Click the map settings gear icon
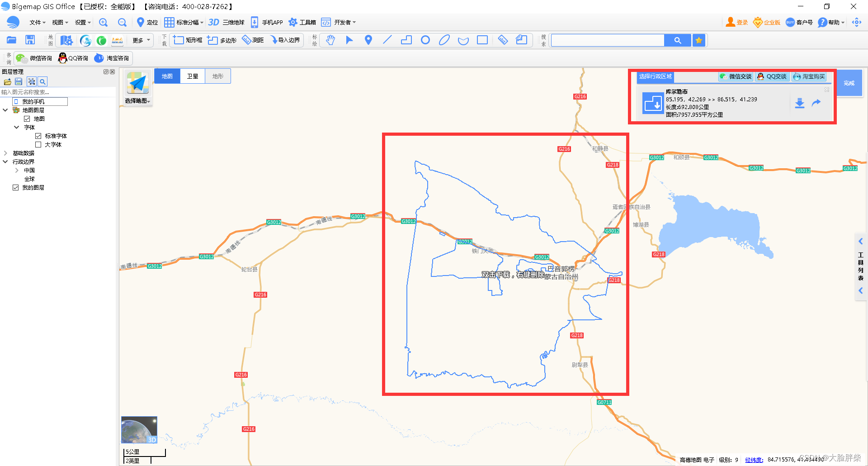The image size is (868, 466). tap(66, 41)
